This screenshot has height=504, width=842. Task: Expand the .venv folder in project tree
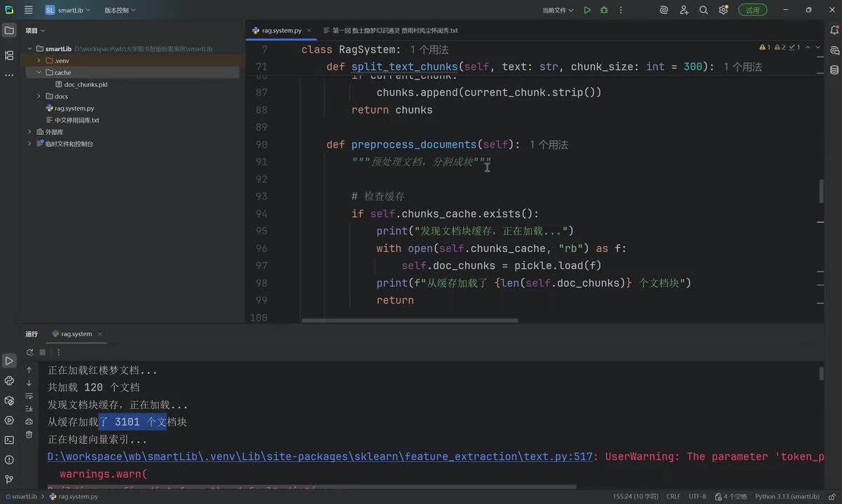pos(39,61)
